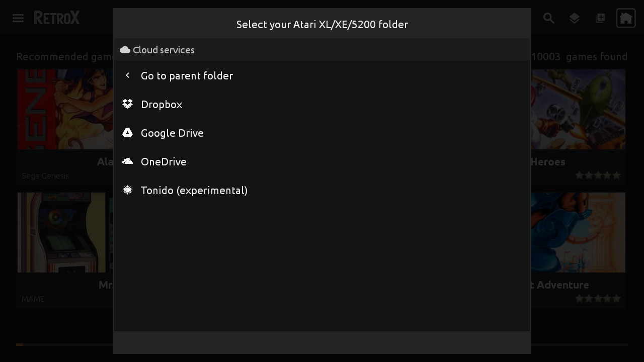Image resolution: width=644 pixels, height=362 pixels.
Task: Click the Cloud services path label
Action: coord(164,50)
